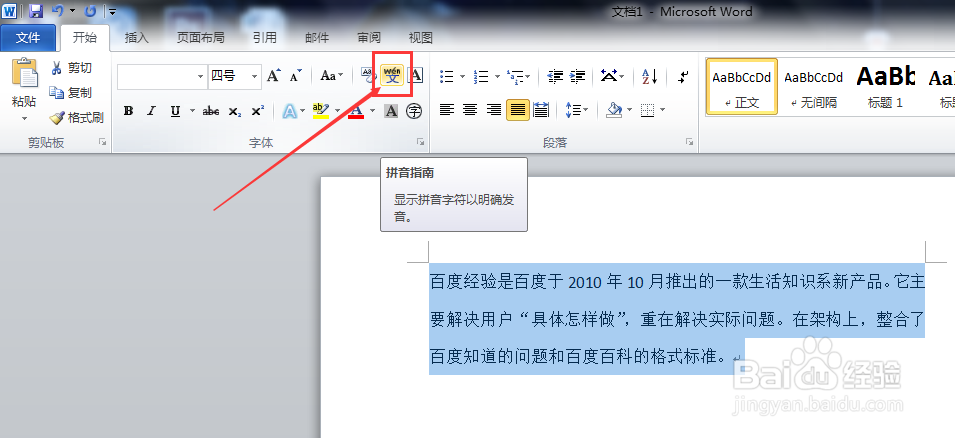
Task: Switch to the 审阅 (Review) tab
Action: 369,38
